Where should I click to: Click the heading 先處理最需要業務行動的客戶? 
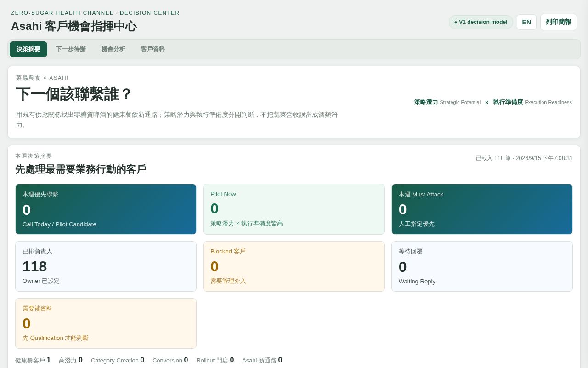(81, 169)
